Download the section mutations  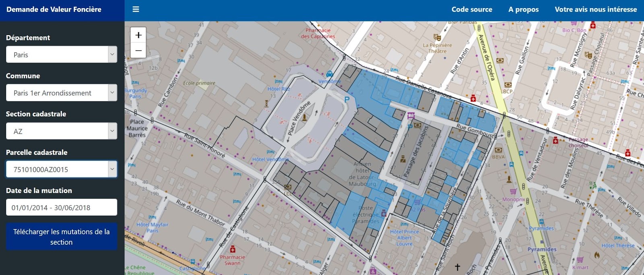click(62, 237)
